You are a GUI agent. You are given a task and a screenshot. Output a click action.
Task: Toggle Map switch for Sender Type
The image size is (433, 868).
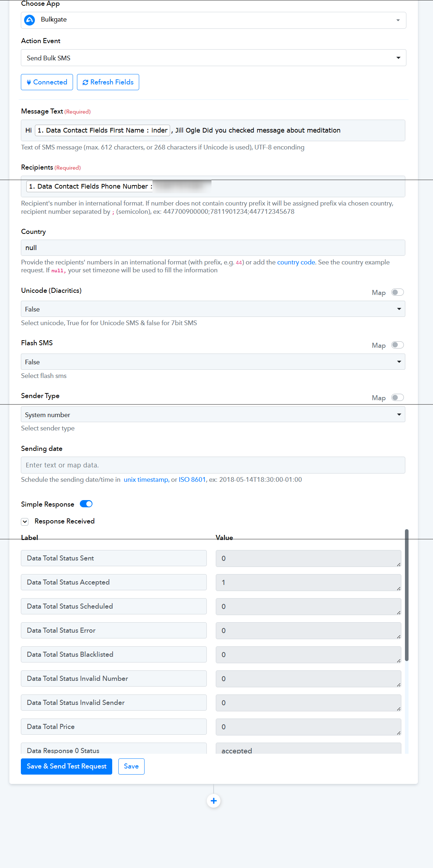click(x=397, y=397)
